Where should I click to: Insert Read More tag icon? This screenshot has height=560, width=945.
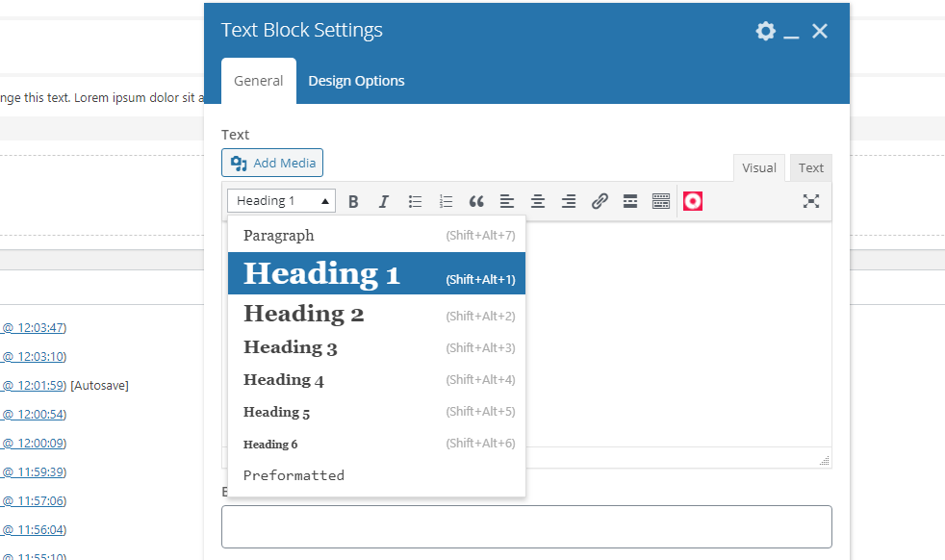click(x=629, y=201)
